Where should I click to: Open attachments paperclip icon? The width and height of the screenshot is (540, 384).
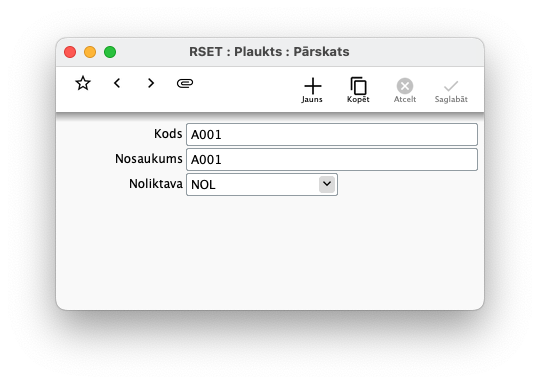pyautogui.click(x=185, y=83)
